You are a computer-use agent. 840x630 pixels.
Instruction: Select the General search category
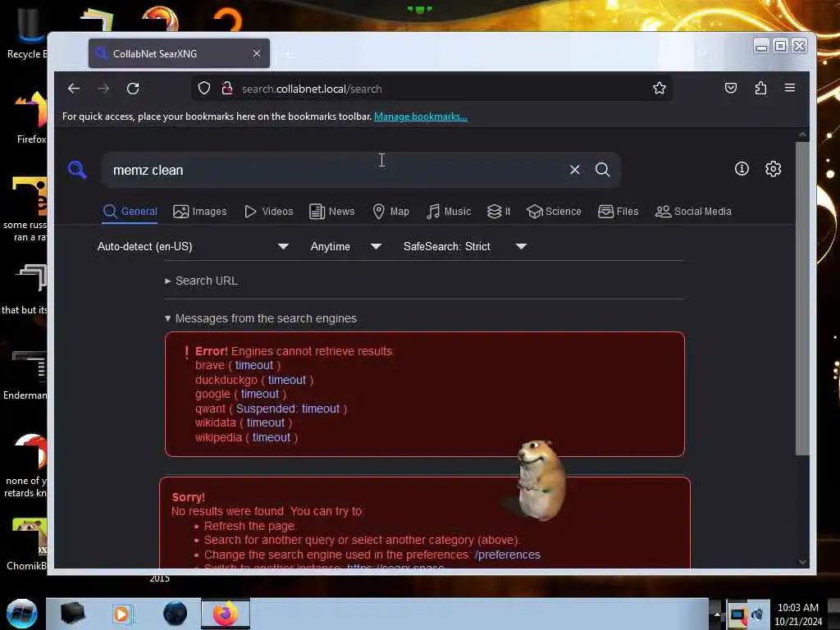click(x=130, y=212)
